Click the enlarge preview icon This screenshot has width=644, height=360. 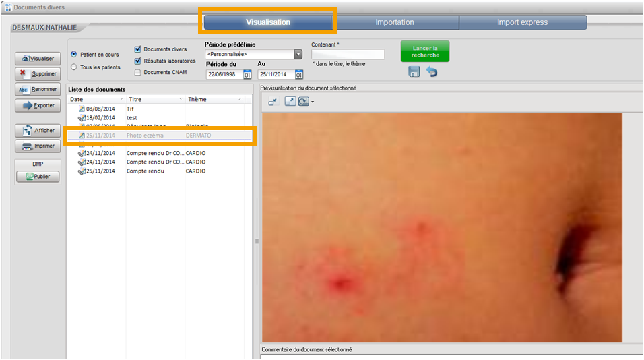[x=290, y=101]
